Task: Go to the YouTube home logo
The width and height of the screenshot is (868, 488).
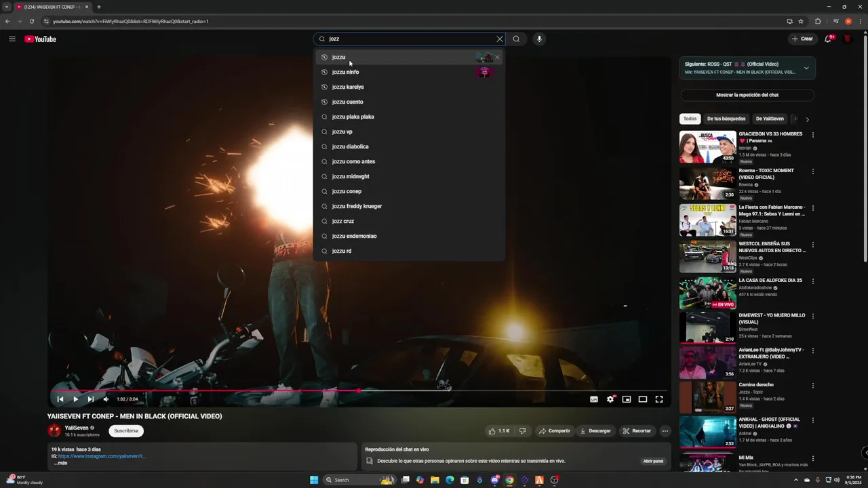Action: (40, 39)
